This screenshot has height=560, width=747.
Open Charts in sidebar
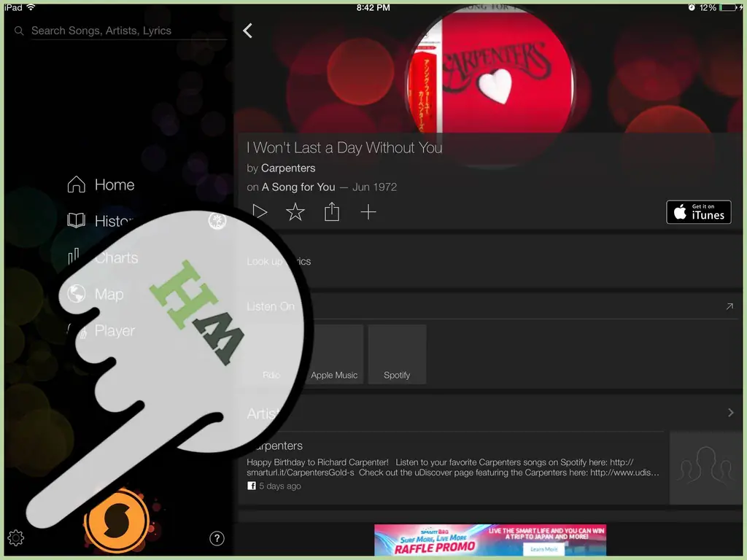click(104, 257)
